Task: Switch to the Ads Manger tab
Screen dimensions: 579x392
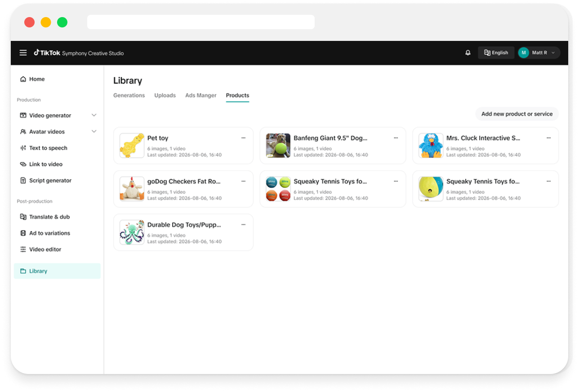Action: click(201, 95)
